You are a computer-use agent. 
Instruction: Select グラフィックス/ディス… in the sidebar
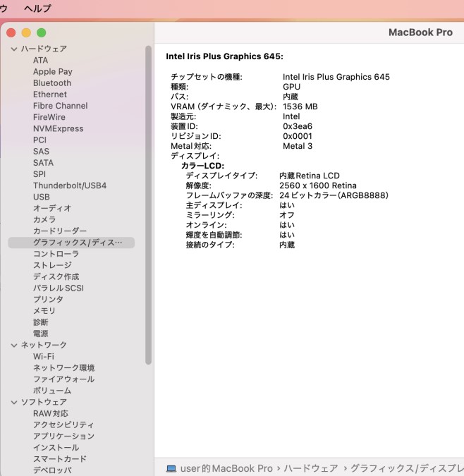71,243
